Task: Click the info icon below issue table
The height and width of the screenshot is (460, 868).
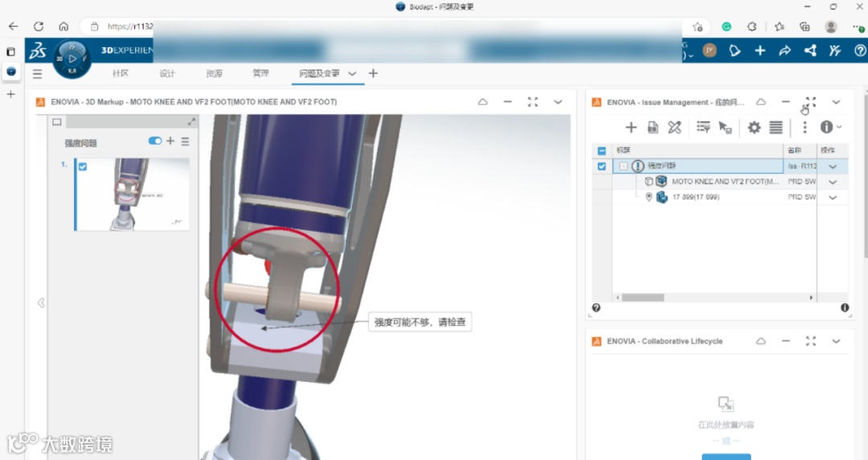Action: pos(845,307)
